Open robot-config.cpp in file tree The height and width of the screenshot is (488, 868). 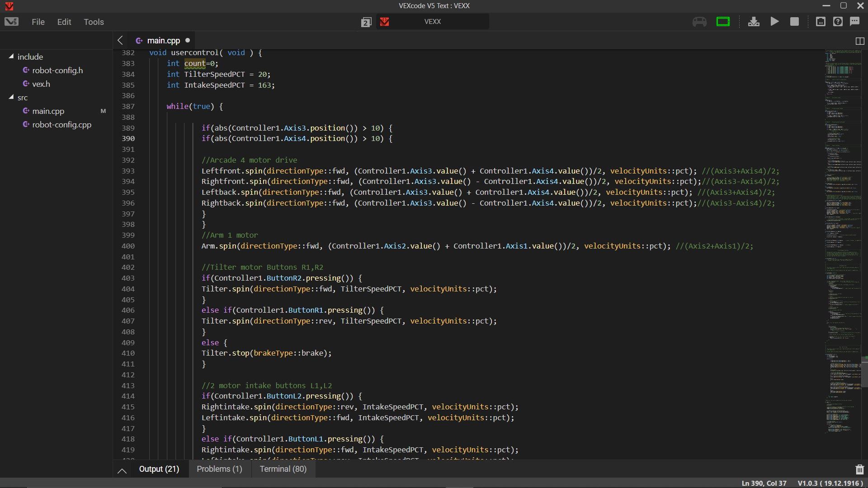pos(61,125)
